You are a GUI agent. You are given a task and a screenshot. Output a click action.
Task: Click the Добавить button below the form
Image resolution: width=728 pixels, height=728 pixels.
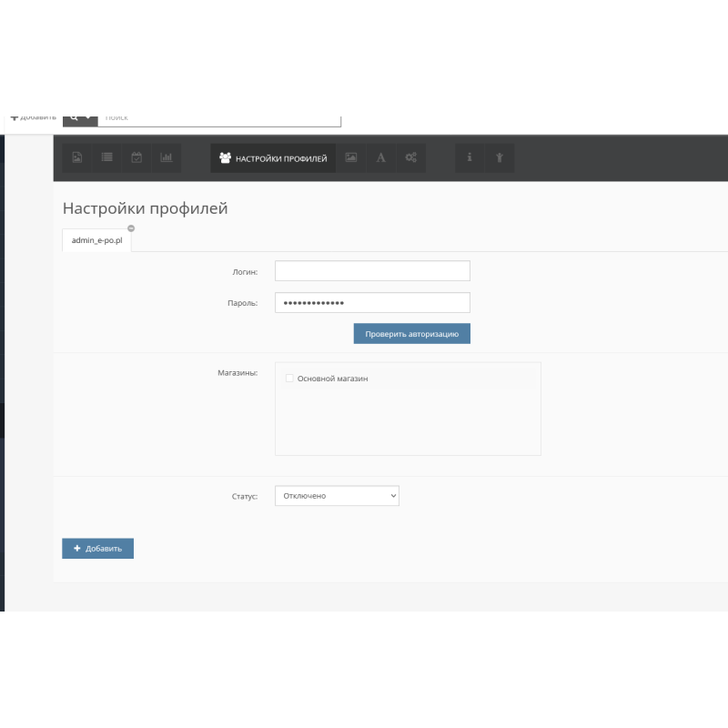[97, 548]
